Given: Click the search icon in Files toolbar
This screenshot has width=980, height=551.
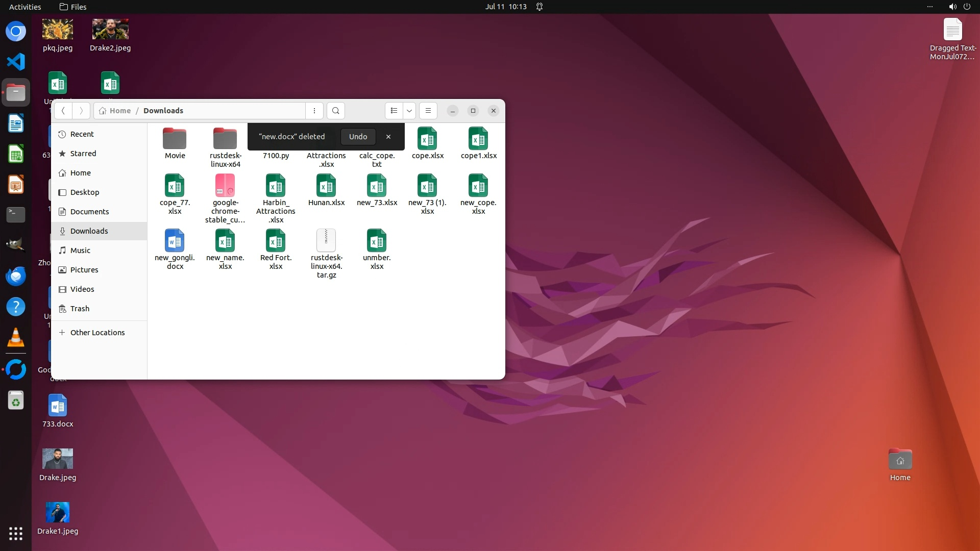Looking at the screenshot, I should pos(335,111).
